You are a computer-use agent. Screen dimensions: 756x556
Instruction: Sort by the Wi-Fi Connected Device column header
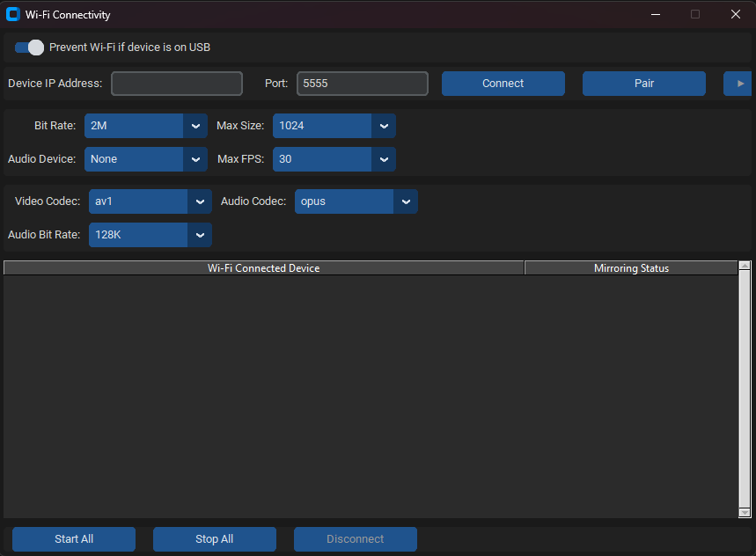264,267
